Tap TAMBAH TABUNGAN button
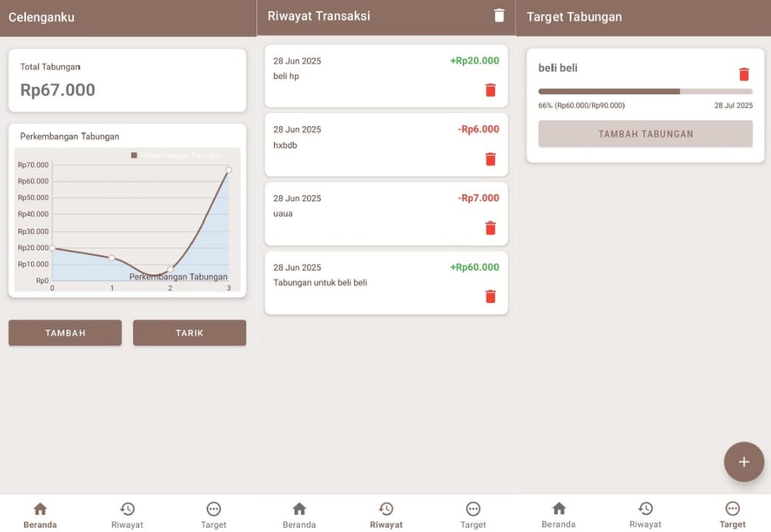 pos(645,134)
